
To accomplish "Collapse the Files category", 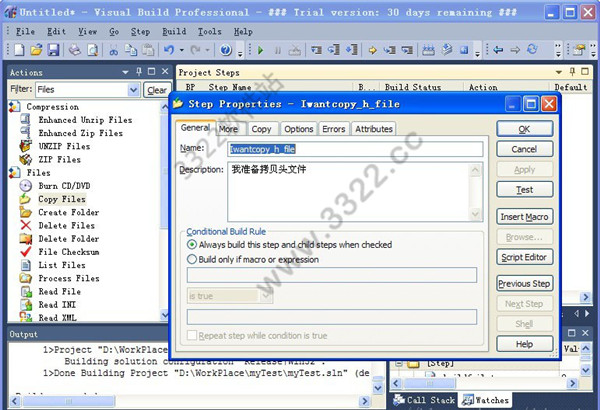I will coord(15,173).
